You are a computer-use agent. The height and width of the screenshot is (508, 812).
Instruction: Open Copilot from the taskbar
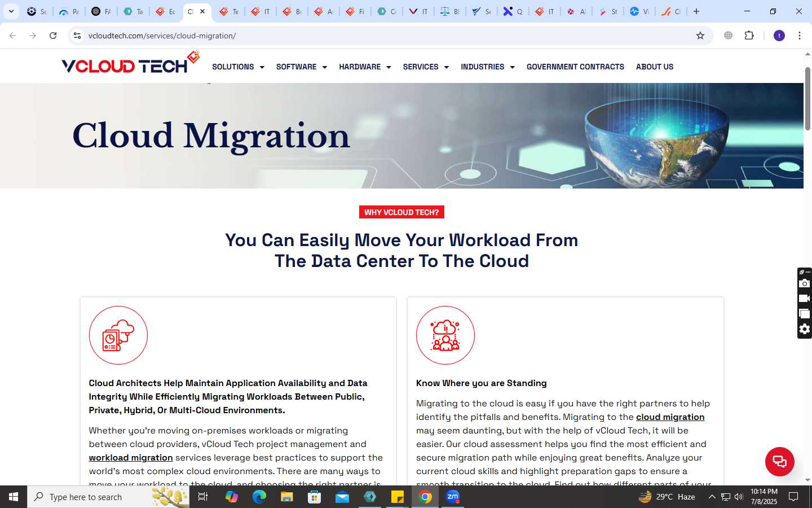(x=231, y=497)
